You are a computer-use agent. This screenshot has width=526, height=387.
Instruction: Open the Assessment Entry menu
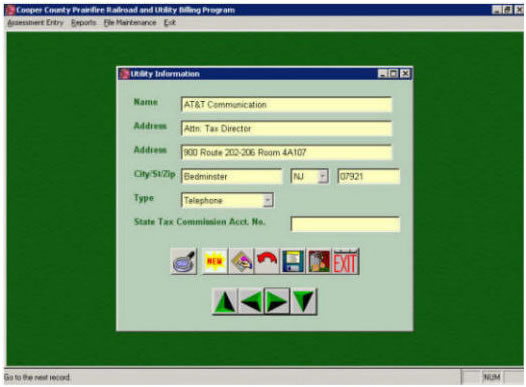pyautogui.click(x=35, y=23)
